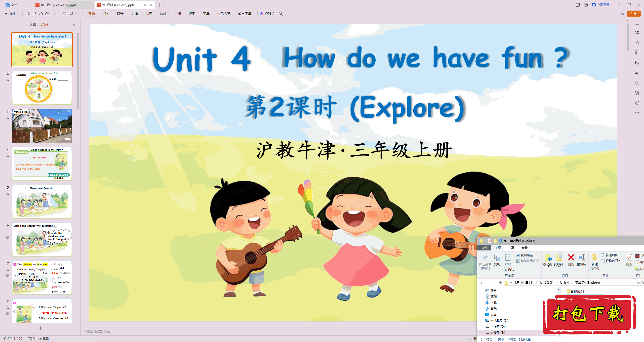644x342 pixels.
Task: Open the Explorer address bar history dropdown
Action: 638,283
